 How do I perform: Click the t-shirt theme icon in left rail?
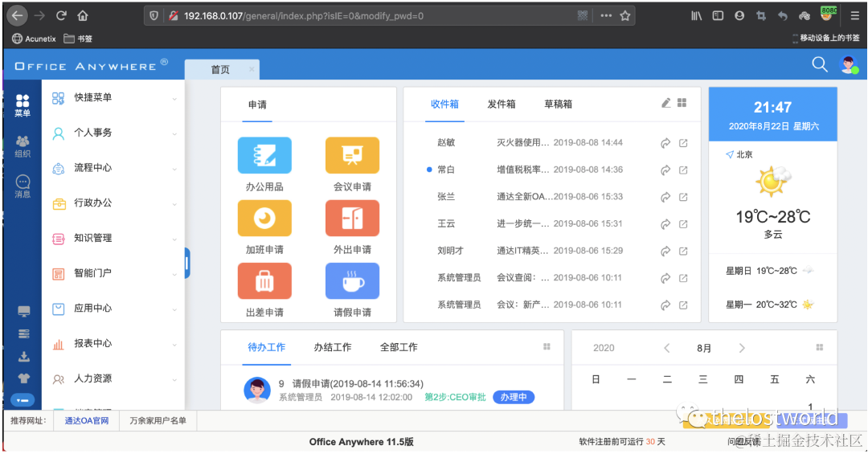[x=24, y=378]
